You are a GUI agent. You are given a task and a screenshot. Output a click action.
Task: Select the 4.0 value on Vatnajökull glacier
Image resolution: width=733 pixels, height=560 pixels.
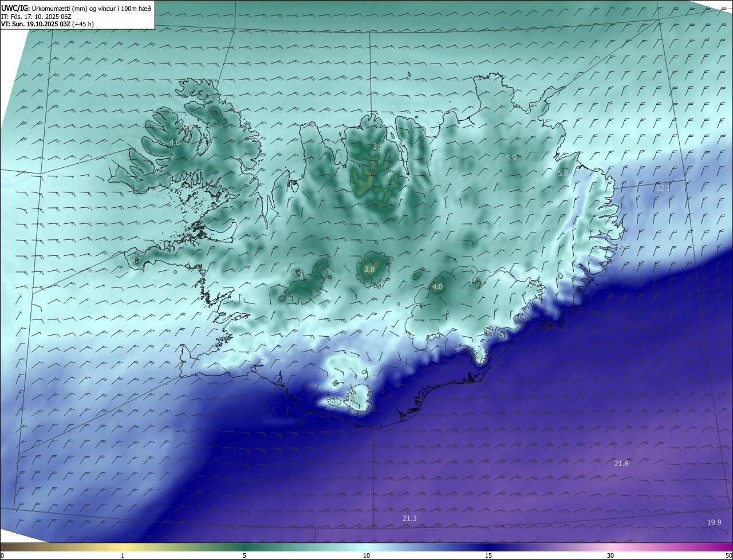coord(438,287)
